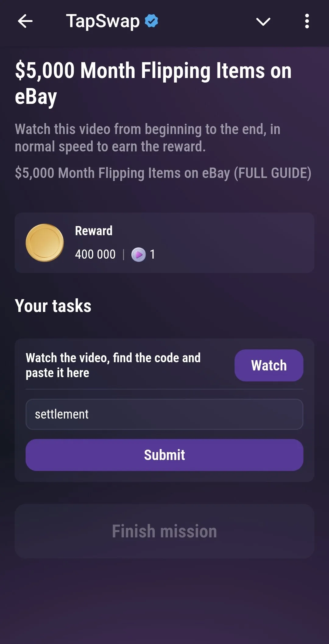The height and width of the screenshot is (644, 329).
Task: Click the 400 000 reward amount
Action: click(95, 254)
